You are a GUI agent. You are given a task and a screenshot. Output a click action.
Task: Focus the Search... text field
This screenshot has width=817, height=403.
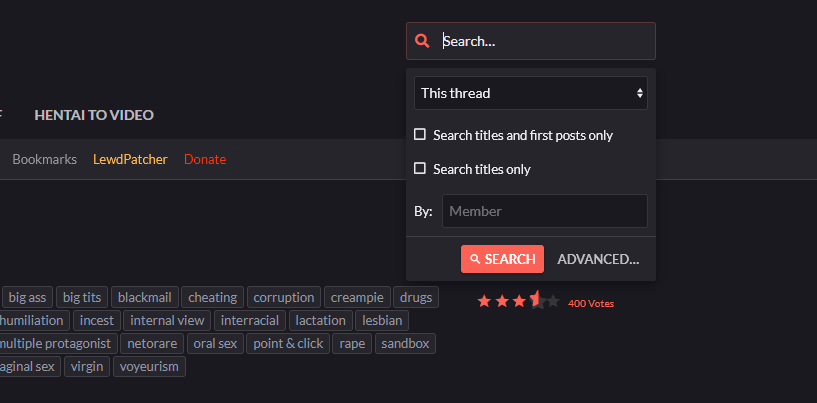pos(545,41)
